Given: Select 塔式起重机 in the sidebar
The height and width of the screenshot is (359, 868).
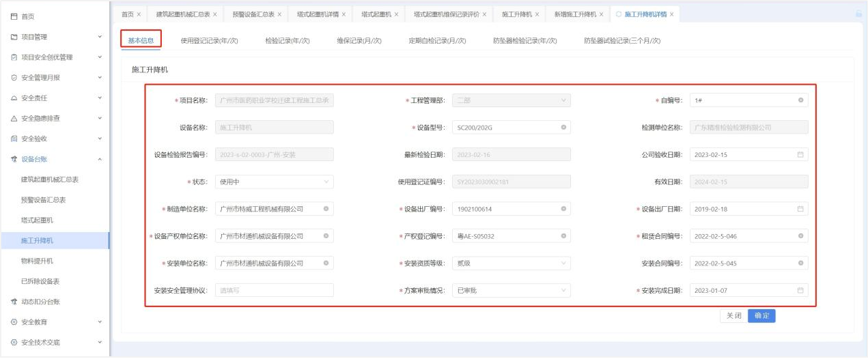Looking at the screenshot, I should click(37, 220).
